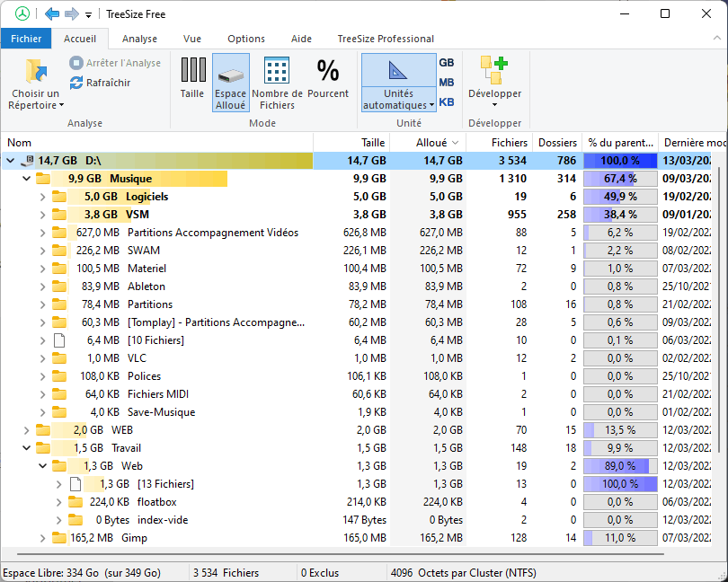The image size is (728, 582).
Task: Collapse the Web subfolder under Travail
Action: (x=43, y=466)
